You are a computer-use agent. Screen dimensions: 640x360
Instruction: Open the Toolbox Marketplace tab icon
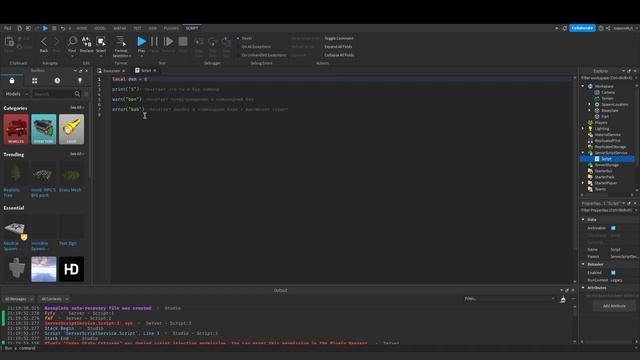(12, 81)
